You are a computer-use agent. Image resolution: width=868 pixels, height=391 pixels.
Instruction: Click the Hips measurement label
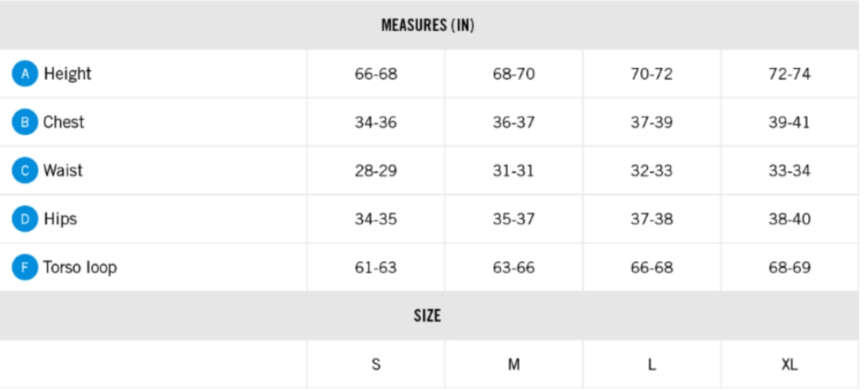point(60,219)
